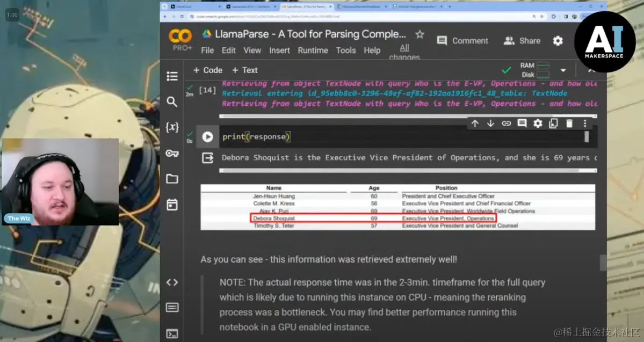Open the Tools menu

[x=346, y=50]
